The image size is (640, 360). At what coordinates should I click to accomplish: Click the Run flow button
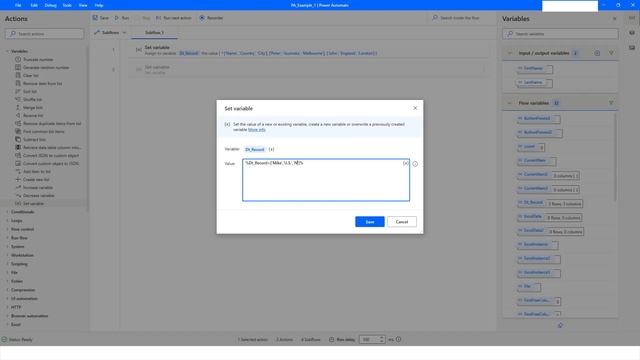pyautogui.click(x=122, y=18)
